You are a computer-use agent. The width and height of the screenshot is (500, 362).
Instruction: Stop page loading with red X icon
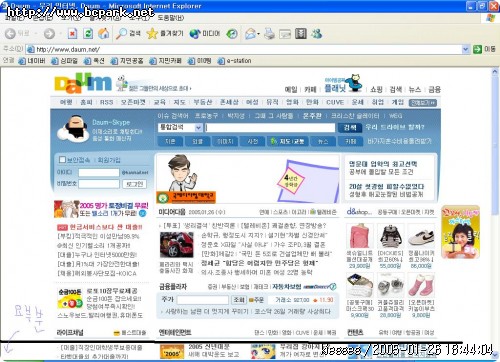pos(72,34)
